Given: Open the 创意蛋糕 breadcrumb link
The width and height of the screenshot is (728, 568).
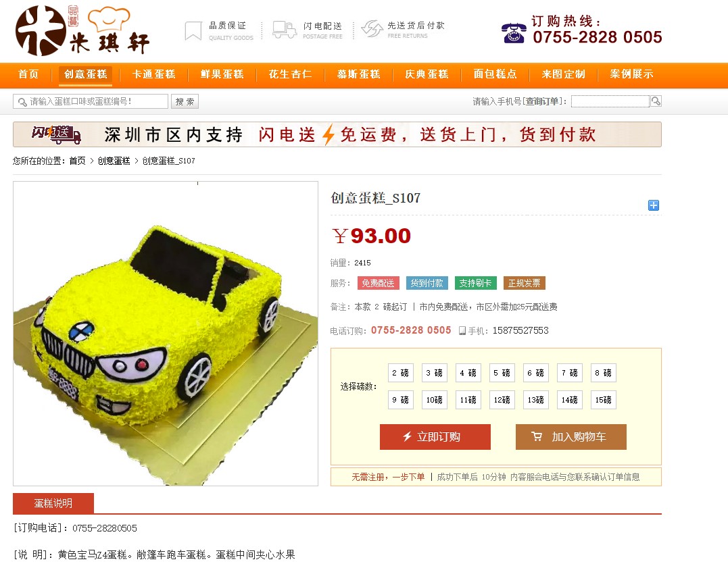Looking at the screenshot, I should click(114, 161).
